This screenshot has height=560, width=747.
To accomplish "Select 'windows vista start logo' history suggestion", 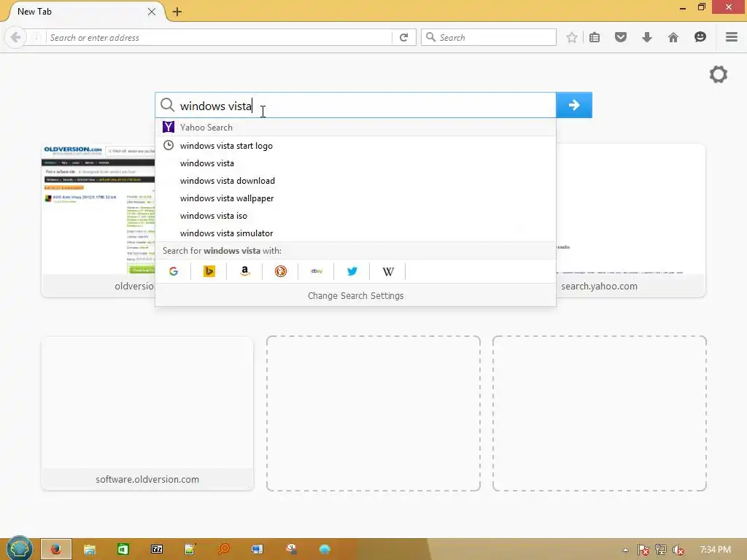I will pos(355,146).
